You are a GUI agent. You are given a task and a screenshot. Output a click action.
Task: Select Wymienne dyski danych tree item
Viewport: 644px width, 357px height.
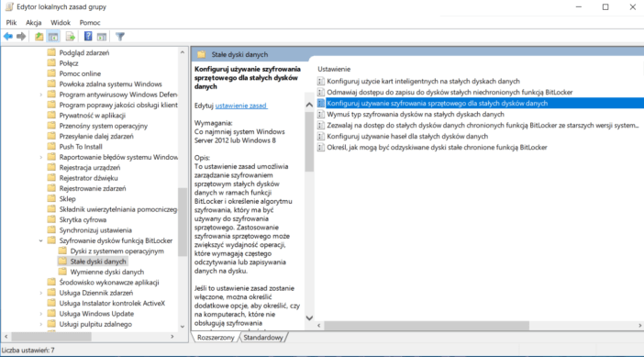click(x=106, y=272)
